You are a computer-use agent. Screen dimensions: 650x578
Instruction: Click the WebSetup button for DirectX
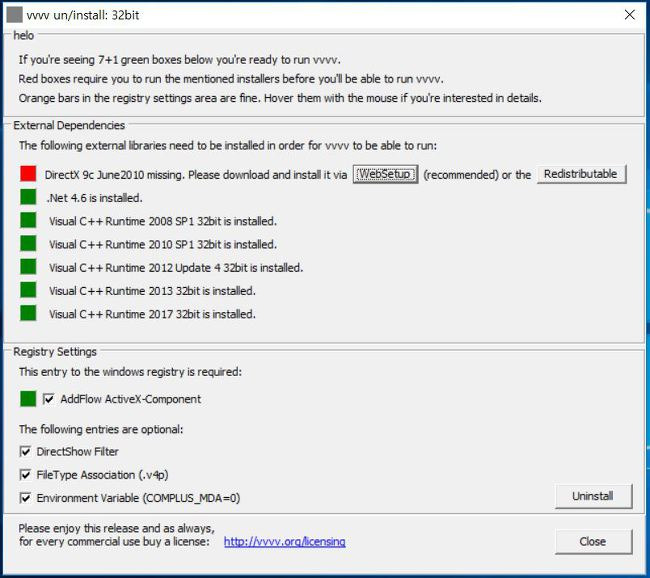click(385, 174)
